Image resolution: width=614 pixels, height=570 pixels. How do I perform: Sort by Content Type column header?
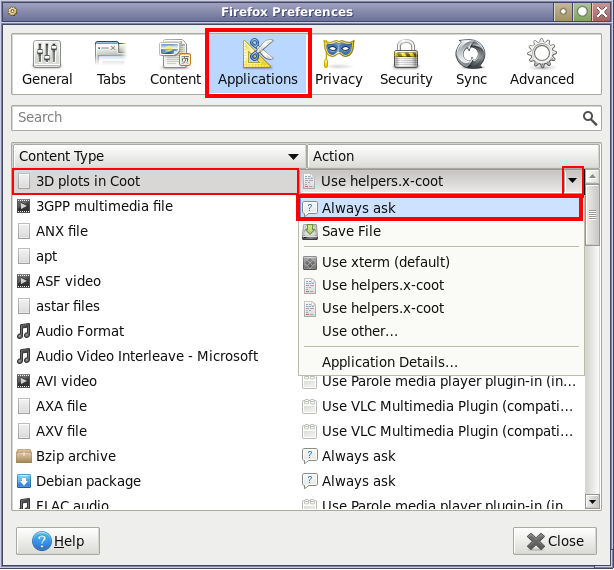click(159, 156)
